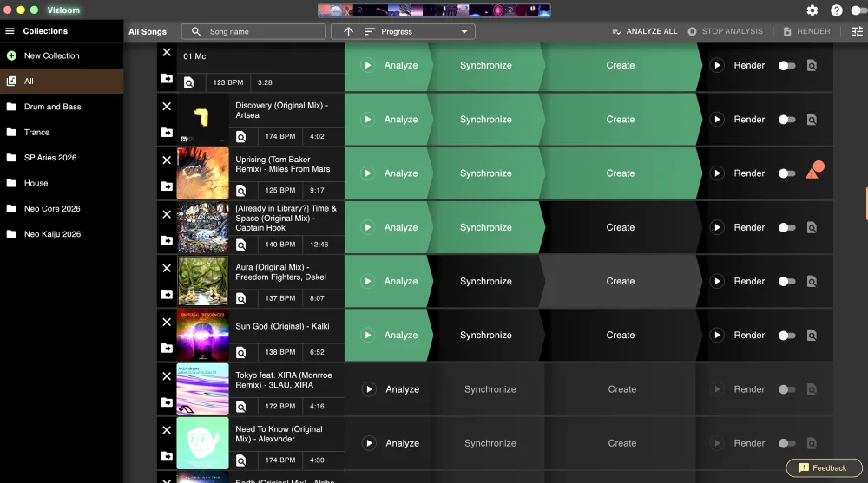Toggle render switch for Time & Space
Screen dimensions: 868x483
point(786,227)
